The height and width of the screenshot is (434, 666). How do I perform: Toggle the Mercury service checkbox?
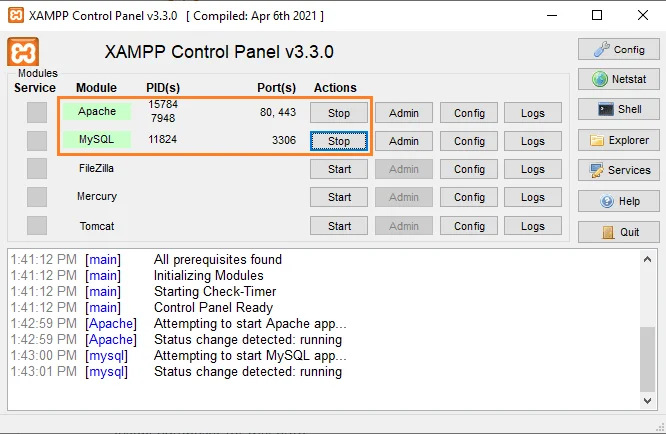(37, 197)
